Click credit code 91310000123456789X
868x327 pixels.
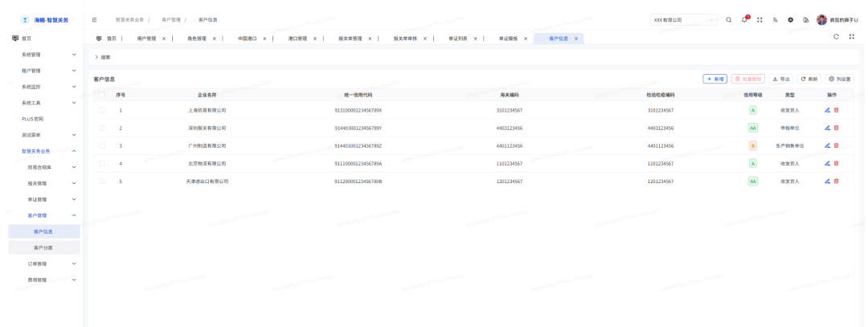pos(358,110)
